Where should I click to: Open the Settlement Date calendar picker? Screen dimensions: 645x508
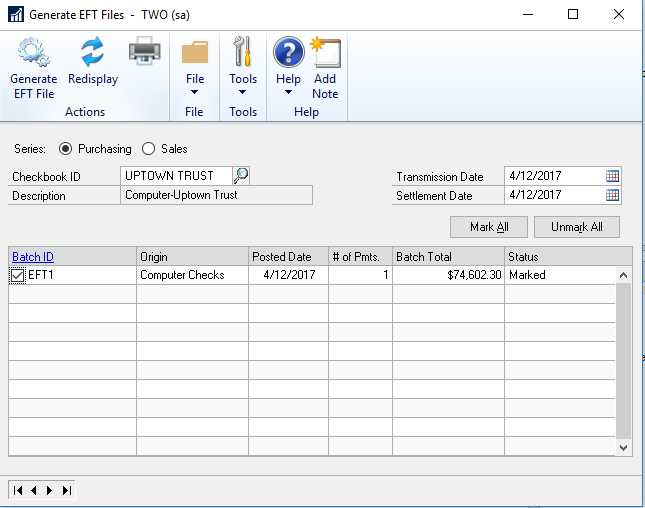(x=612, y=195)
